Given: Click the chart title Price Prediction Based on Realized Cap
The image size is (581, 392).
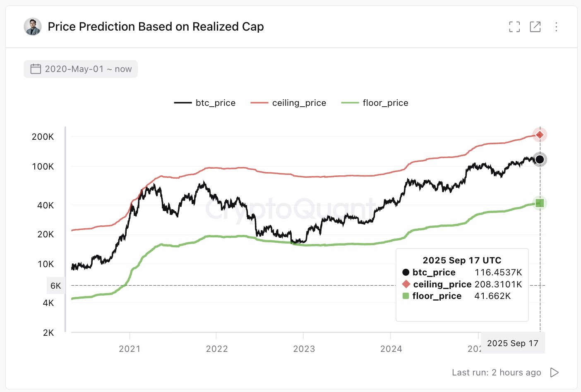Looking at the screenshot, I should coord(156,26).
